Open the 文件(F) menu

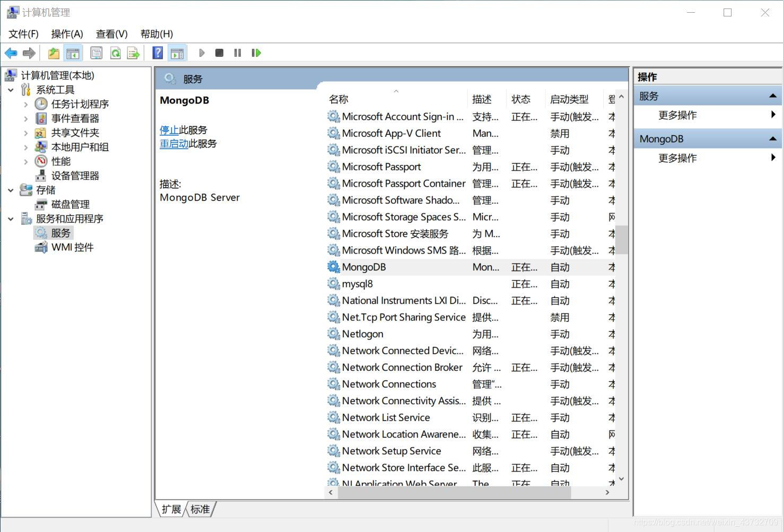[23, 34]
